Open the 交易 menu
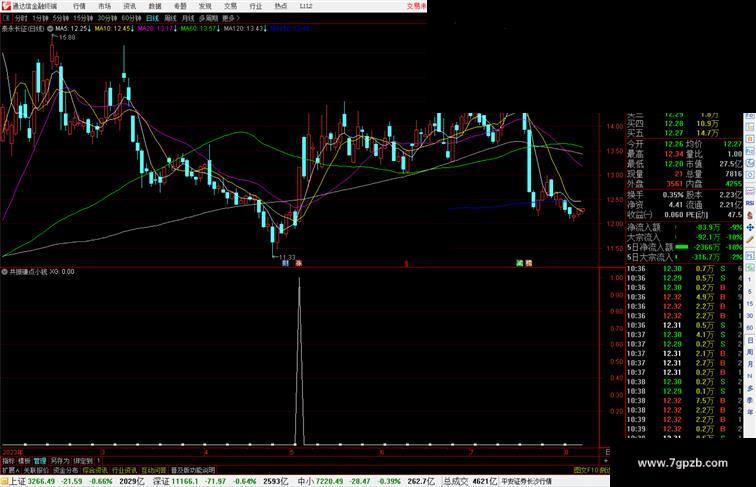The image size is (756, 487). click(x=230, y=6)
